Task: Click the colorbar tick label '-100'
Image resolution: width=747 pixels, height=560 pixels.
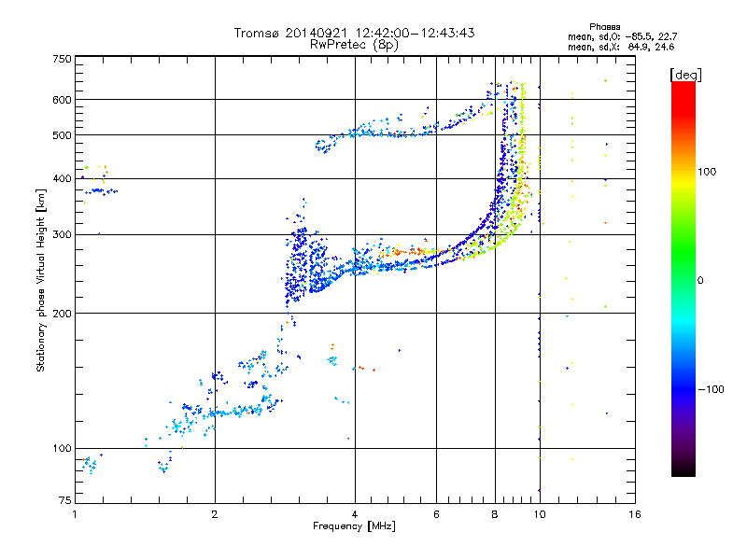Action: (711, 389)
